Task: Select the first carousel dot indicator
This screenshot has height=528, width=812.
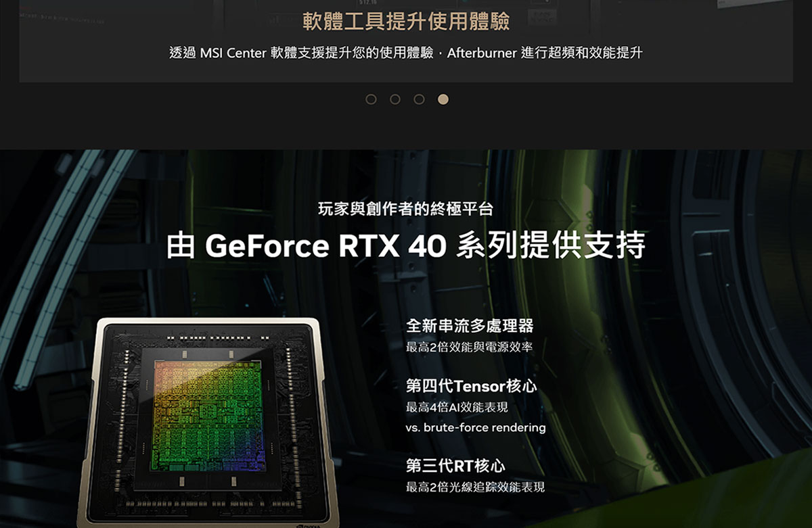Action: 371,99
